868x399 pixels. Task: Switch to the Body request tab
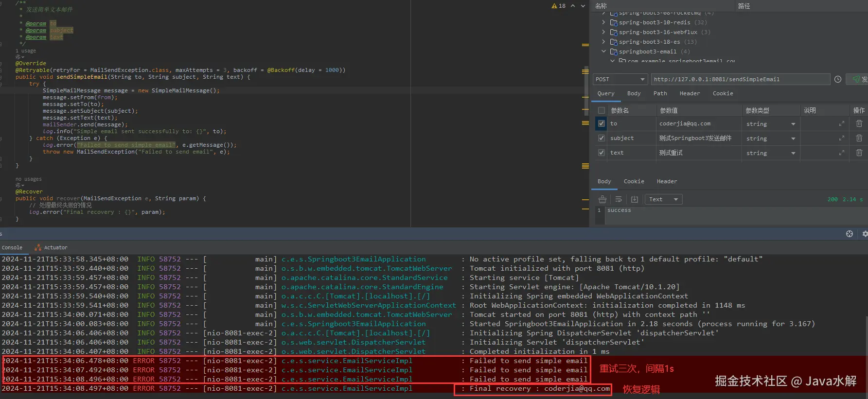coord(634,93)
